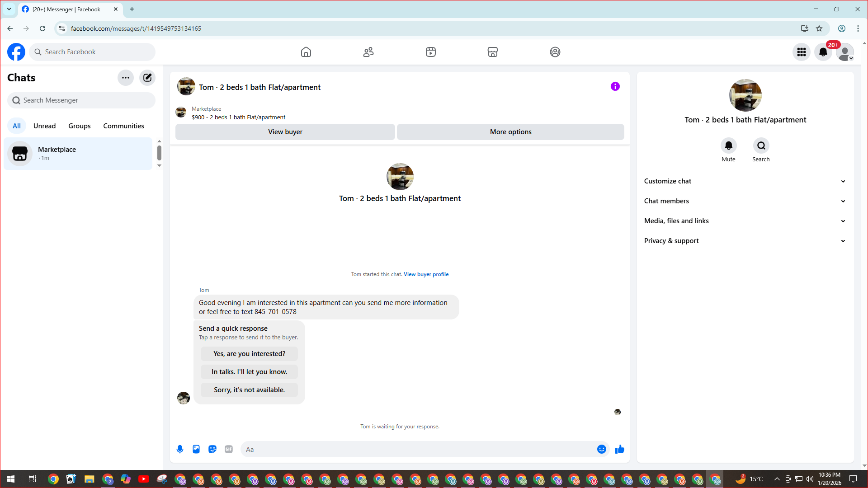Open Chrome's three-dot menu
Screen dimensions: 868x488
858,28
